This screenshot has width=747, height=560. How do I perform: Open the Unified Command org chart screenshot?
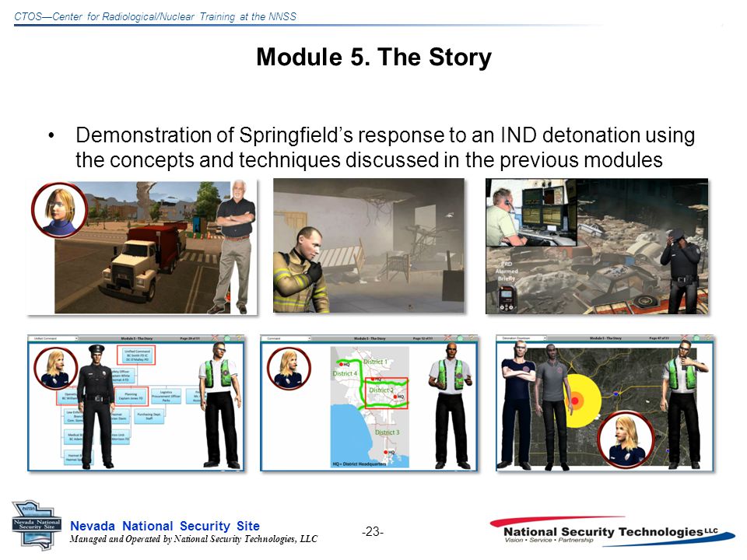136,403
